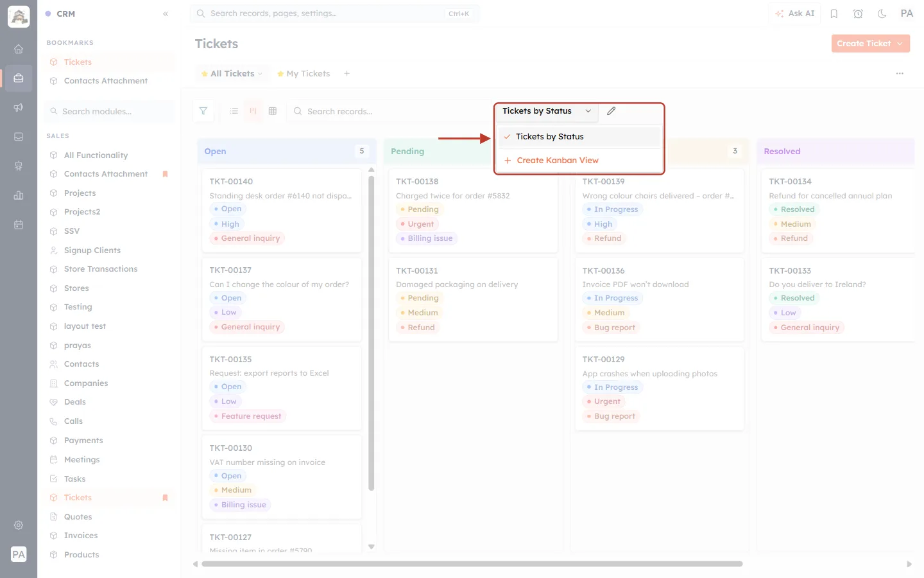Screen dimensions: 924x578
Task: Click the bookmark icon in top bar
Action: (834, 13)
